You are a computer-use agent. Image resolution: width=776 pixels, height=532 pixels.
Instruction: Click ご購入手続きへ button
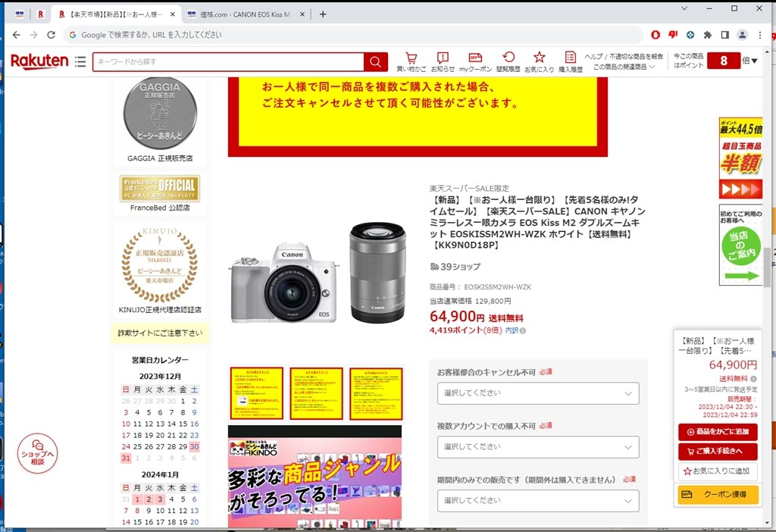point(718,452)
